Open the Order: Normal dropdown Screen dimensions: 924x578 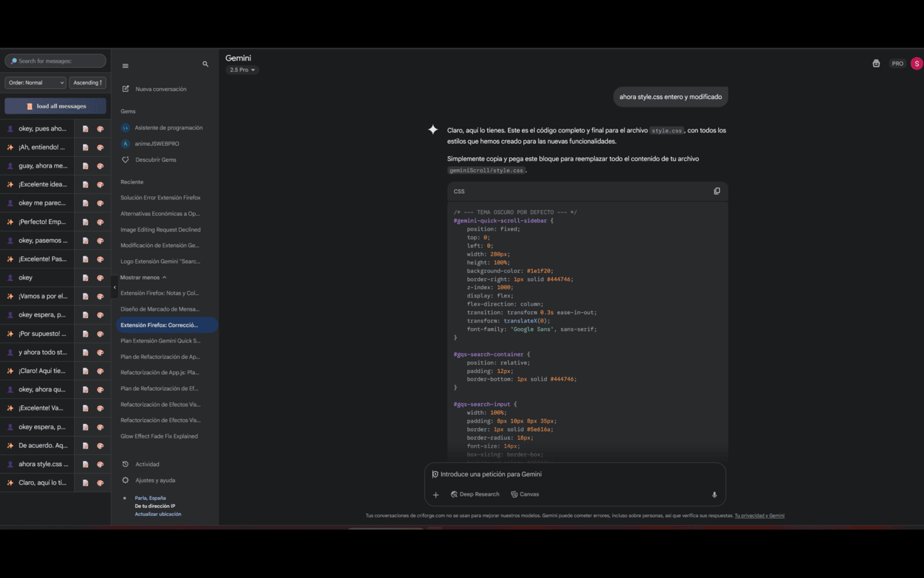pyautogui.click(x=35, y=83)
